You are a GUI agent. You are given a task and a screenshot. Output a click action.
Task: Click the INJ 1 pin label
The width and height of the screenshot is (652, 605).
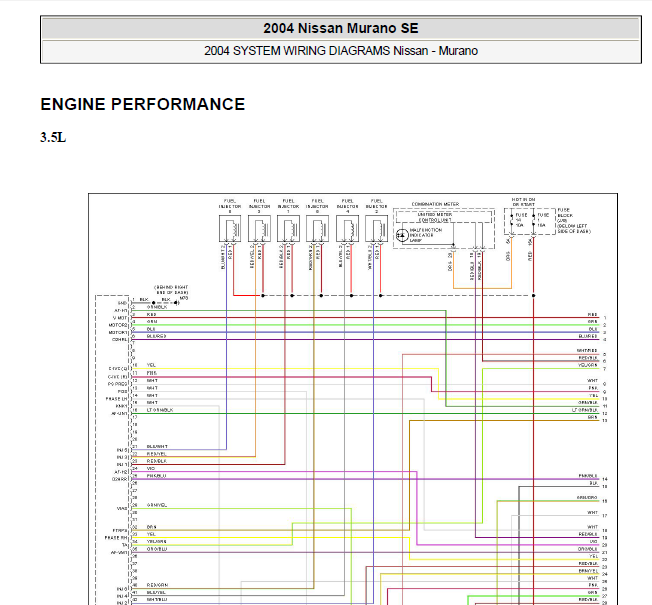coord(122,464)
